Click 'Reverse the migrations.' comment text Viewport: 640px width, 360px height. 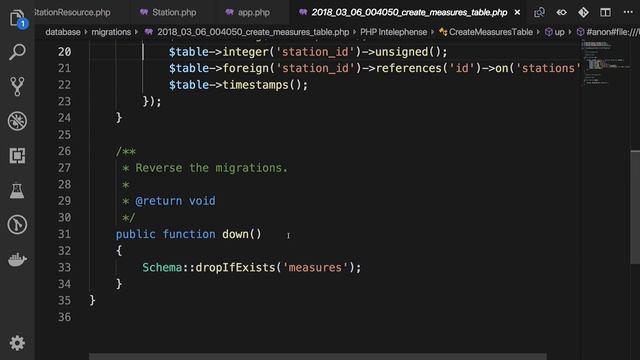coord(211,168)
